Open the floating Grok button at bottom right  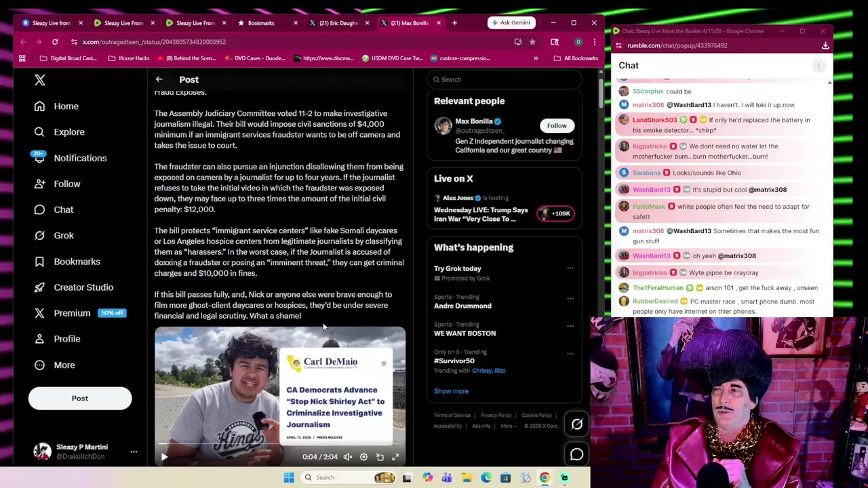coord(576,424)
